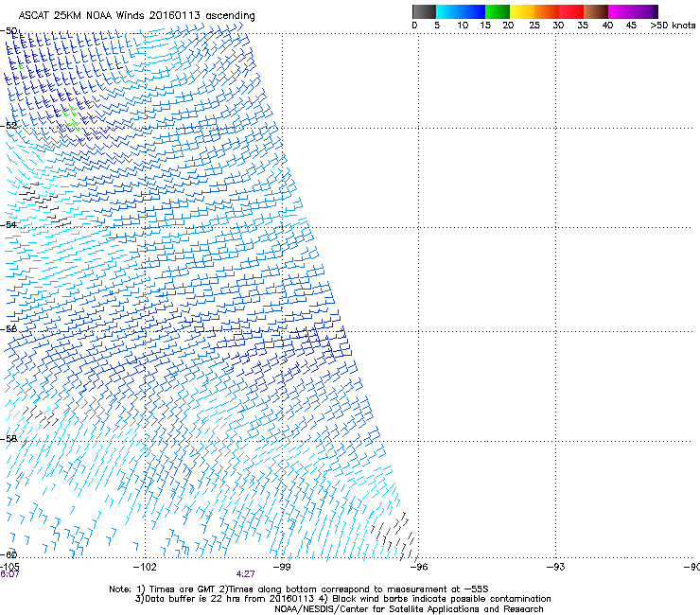Screen dimensions: 700x615
Task: Click the -96 longitude axis label
Action: [x=419, y=567]
